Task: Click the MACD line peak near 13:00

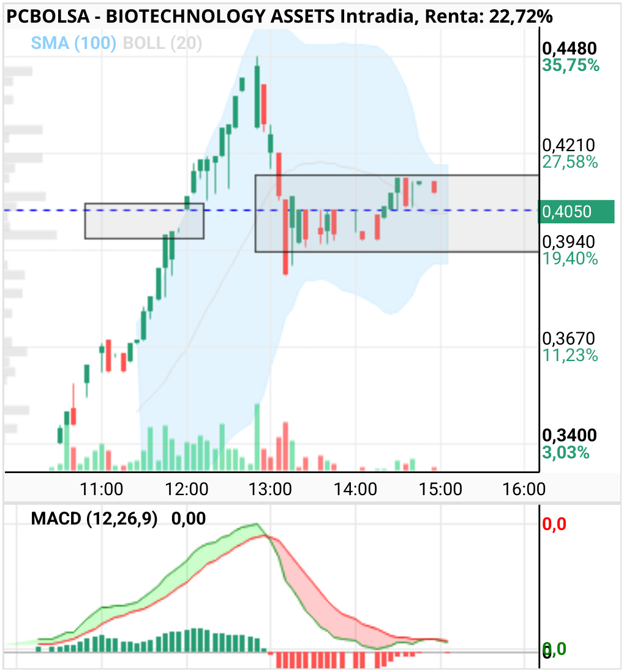Action: coord(257,524)
